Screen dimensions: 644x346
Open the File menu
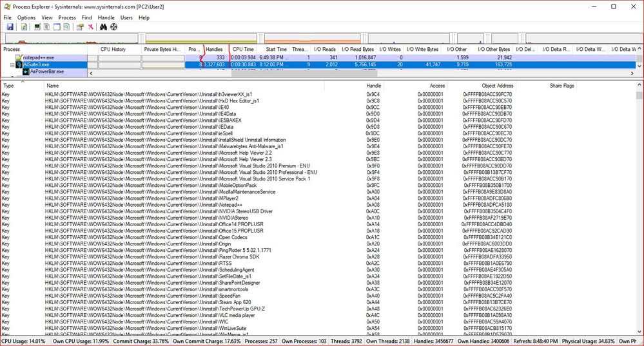7,17
